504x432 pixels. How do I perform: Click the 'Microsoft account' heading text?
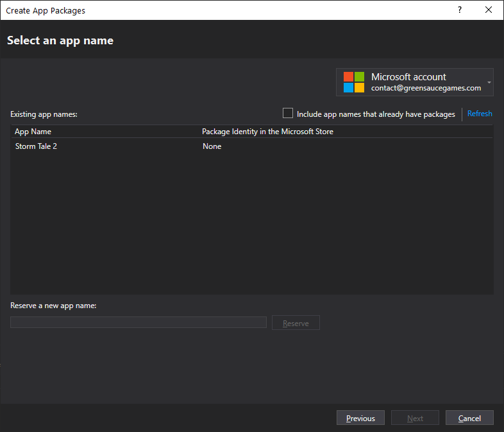(408, 77)
